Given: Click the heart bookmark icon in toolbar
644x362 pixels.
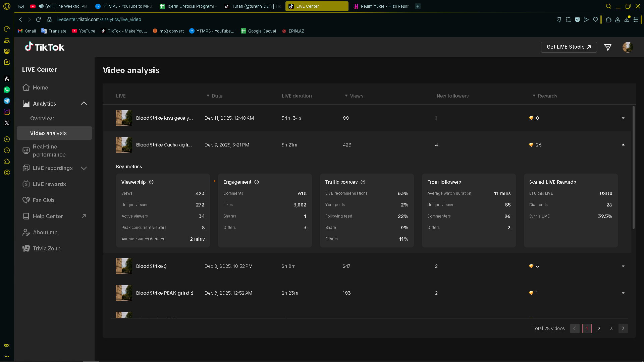Looking at the screenshot, I should click(595, 19).
